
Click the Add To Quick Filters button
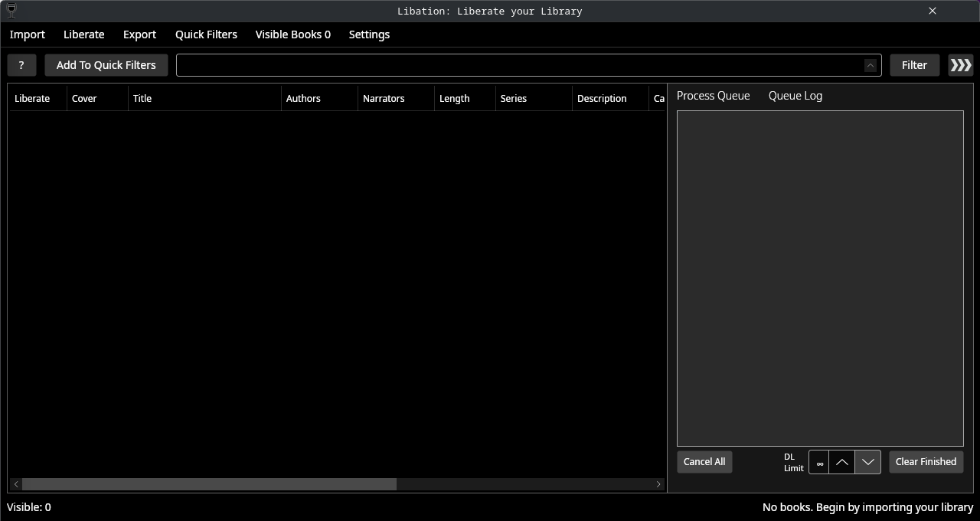(106, 65)
